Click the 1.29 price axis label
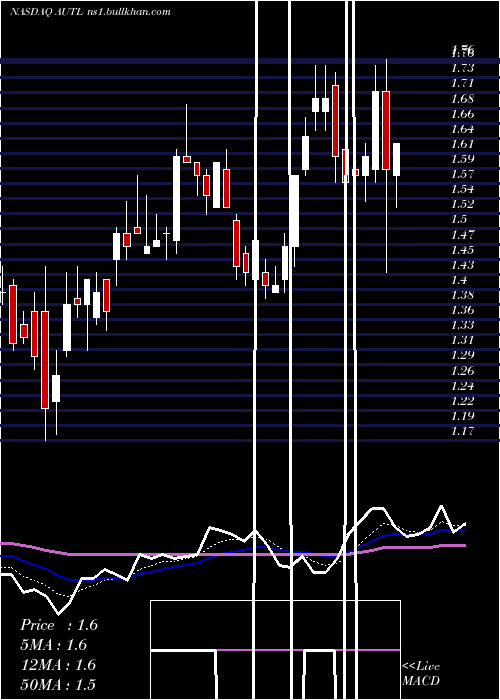The width and height of the screenshot is (500, 700). tap(462, 355)
